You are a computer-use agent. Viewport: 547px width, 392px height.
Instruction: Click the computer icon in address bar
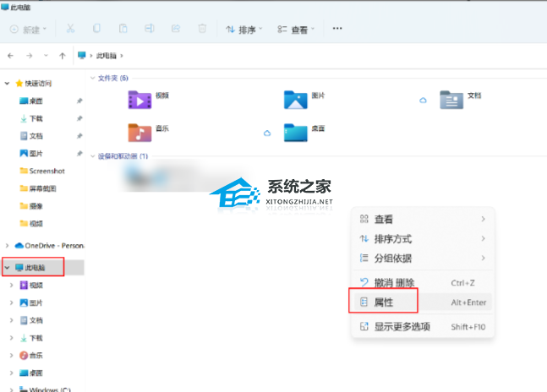coord(82,56)
